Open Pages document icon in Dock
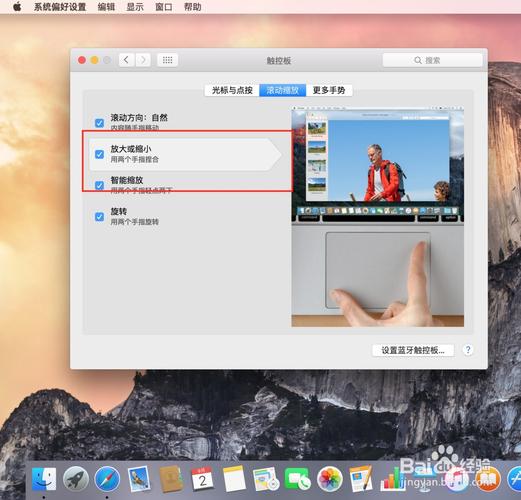 pos(361,479)
